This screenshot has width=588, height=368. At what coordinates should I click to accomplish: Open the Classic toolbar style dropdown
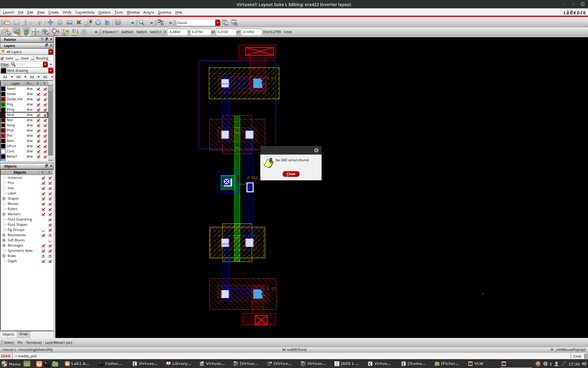tap(217, 22)
